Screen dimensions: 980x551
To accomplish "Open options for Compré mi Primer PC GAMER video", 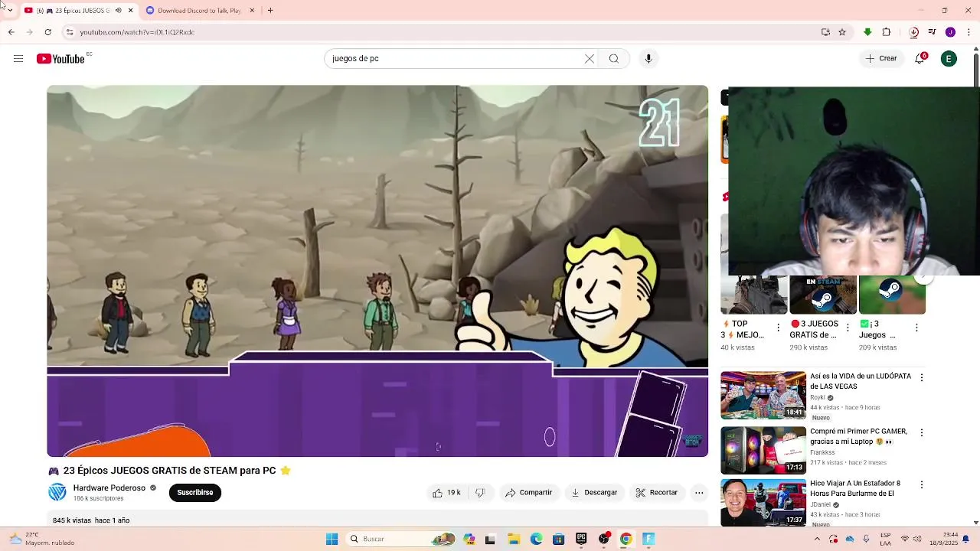I will tap(922, 432).
